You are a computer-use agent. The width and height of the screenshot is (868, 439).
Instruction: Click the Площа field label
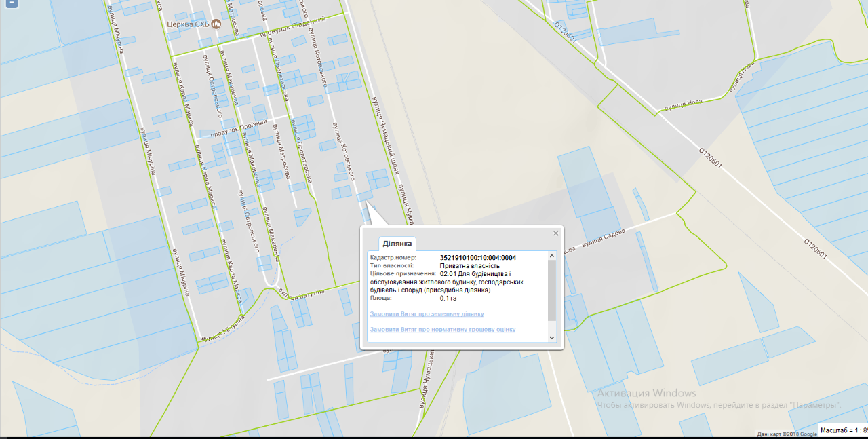click(x=380, y=298)
